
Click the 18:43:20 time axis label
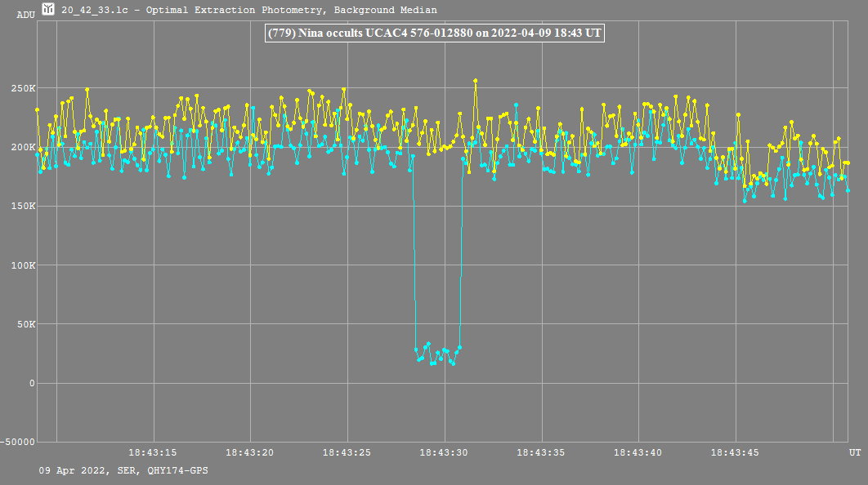(x=250, y=452)
